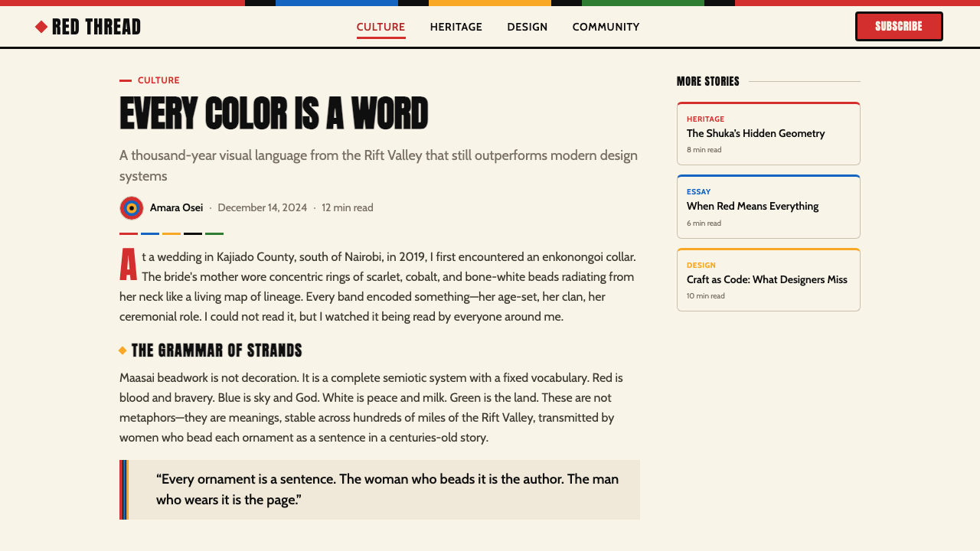Click the Heritage tag on sidebar card
980x551 pixels.
pos(705,119)
